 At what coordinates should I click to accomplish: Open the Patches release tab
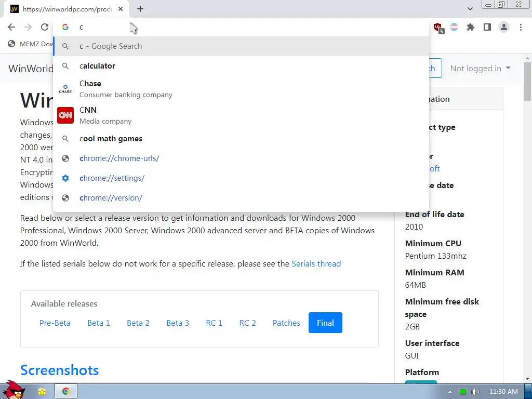[x=286, y=323]
